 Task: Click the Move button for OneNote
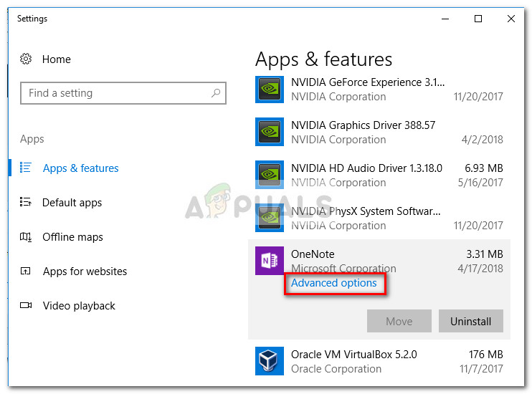tap(399, 321)
